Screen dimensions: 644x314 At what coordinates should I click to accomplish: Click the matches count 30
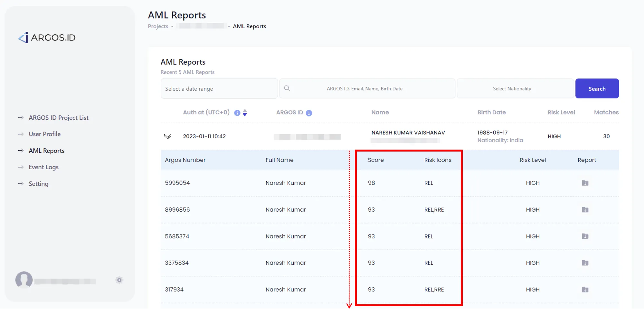tap(606, 136)
